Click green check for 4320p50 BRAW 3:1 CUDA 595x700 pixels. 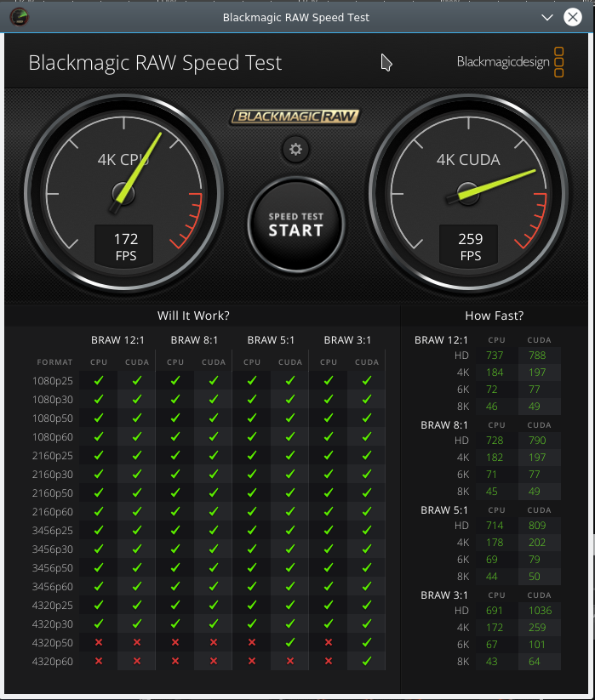point(367,642)
